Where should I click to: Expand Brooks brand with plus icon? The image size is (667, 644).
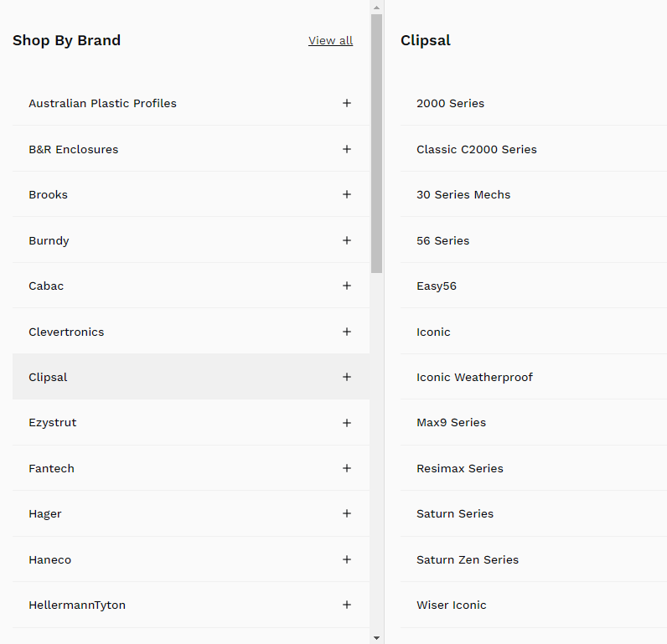[347, 194]
